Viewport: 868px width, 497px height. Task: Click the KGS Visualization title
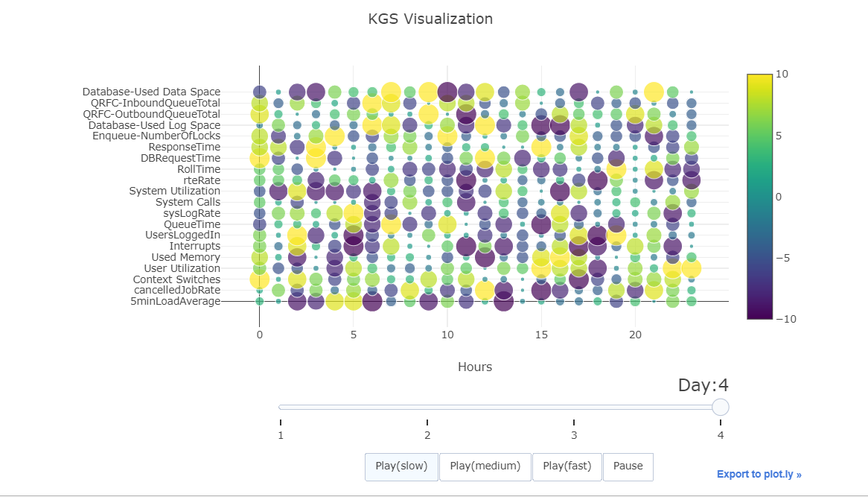(430, 19)
